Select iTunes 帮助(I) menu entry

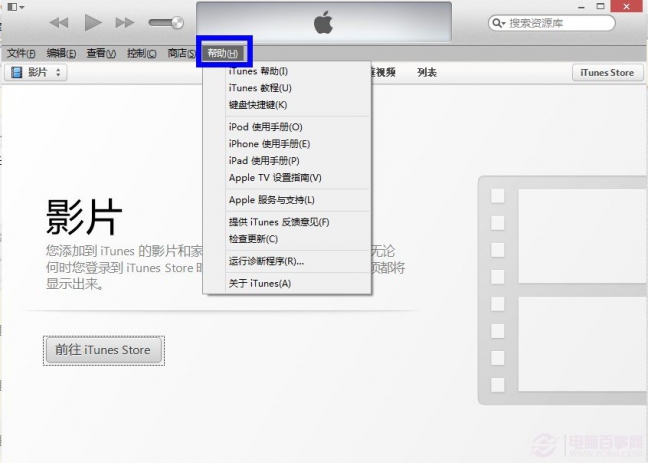click(258, 71)
